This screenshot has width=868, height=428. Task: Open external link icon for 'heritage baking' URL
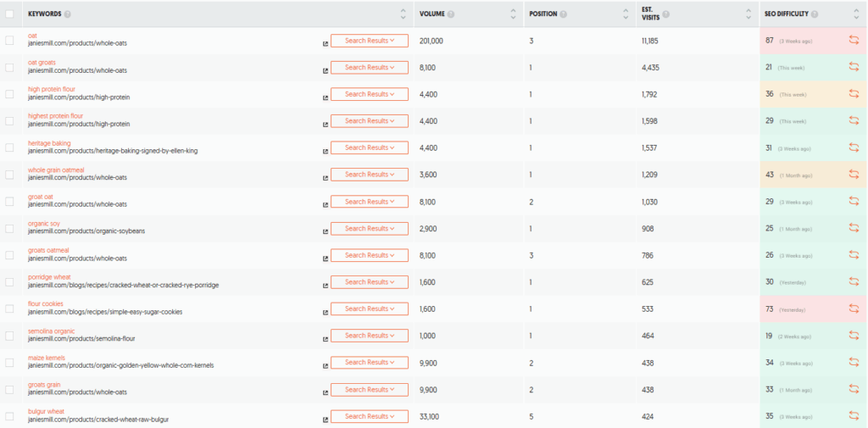pos(325,151)
